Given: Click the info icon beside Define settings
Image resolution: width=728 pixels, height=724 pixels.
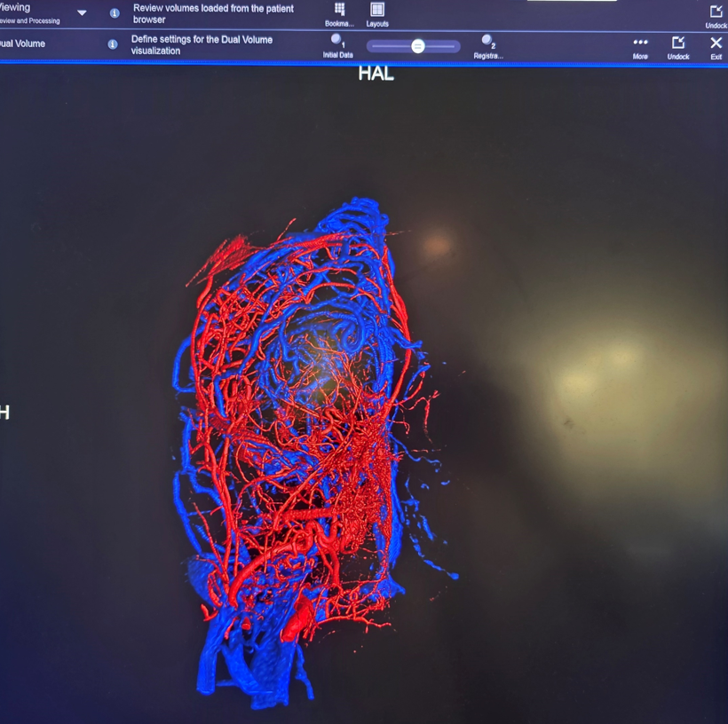Looking at the screenshot, I should (x=113, y=44).
